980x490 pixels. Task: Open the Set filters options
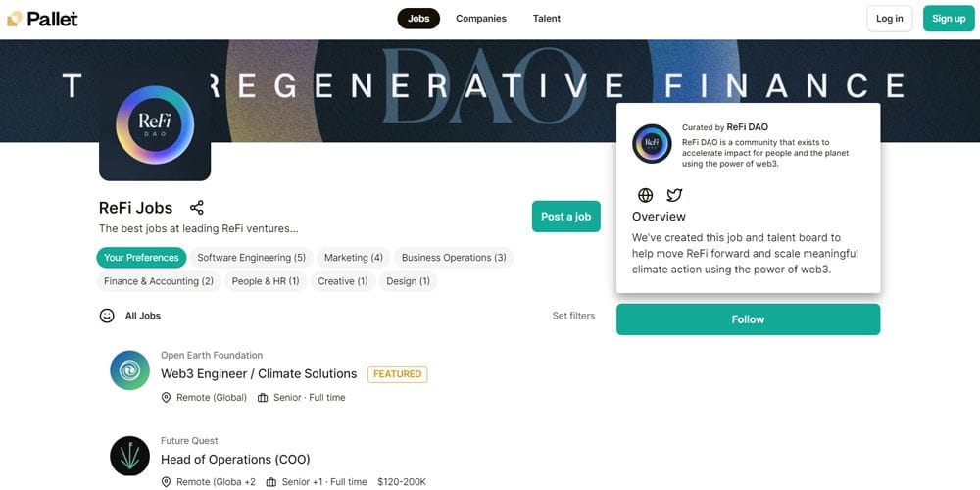pyautogui.click(x=573, y=316)
